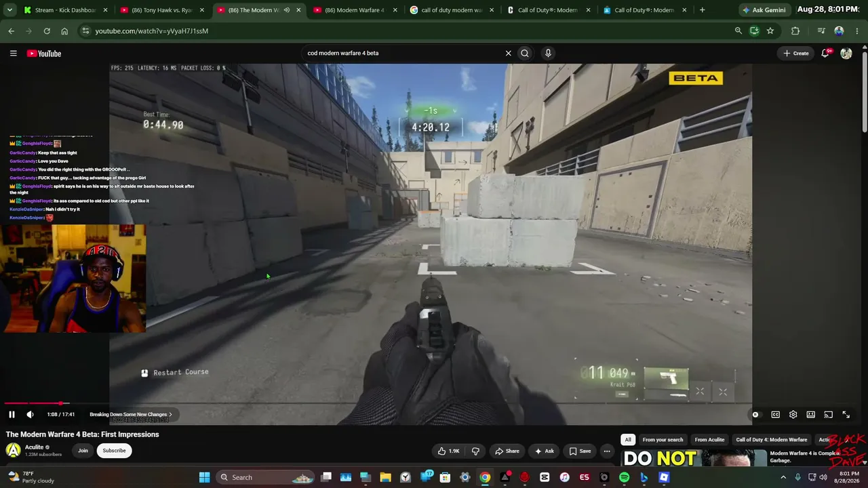
Task: Open YouTube account avatar menu
Action: pos(846,54)
